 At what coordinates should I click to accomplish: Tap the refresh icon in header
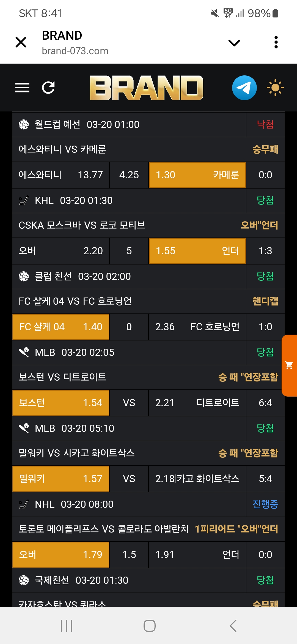[48, 88]
